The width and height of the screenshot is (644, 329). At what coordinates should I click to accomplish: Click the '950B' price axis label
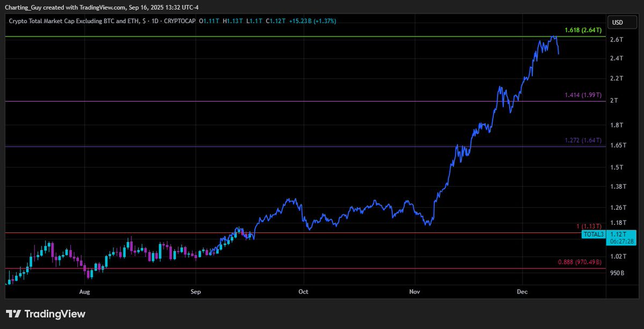[618, 273]
